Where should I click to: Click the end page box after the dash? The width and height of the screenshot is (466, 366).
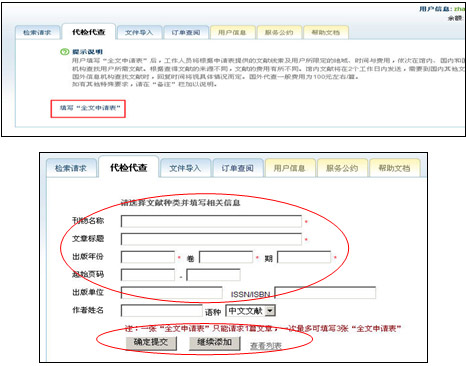213,275
